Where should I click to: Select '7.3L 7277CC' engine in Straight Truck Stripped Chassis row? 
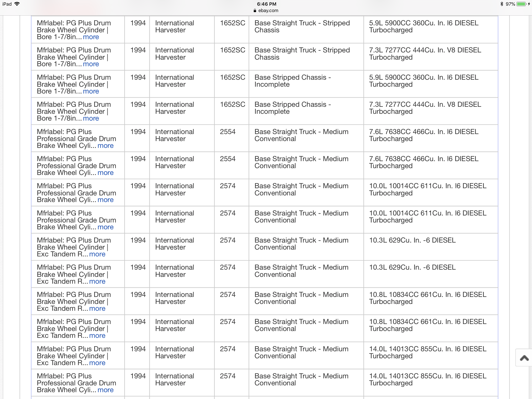click(x=425, y=54)
